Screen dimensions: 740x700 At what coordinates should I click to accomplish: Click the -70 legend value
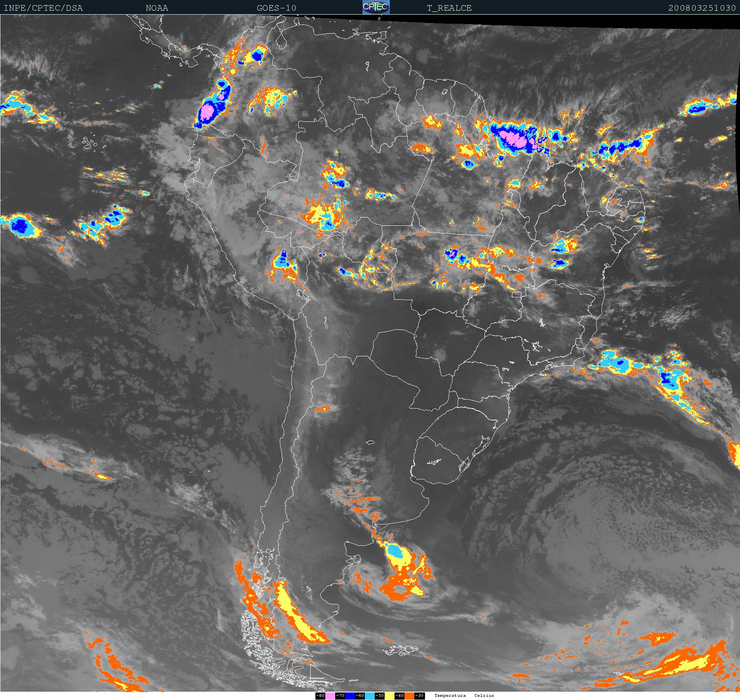pyautogui.click(x=340, y=696)
